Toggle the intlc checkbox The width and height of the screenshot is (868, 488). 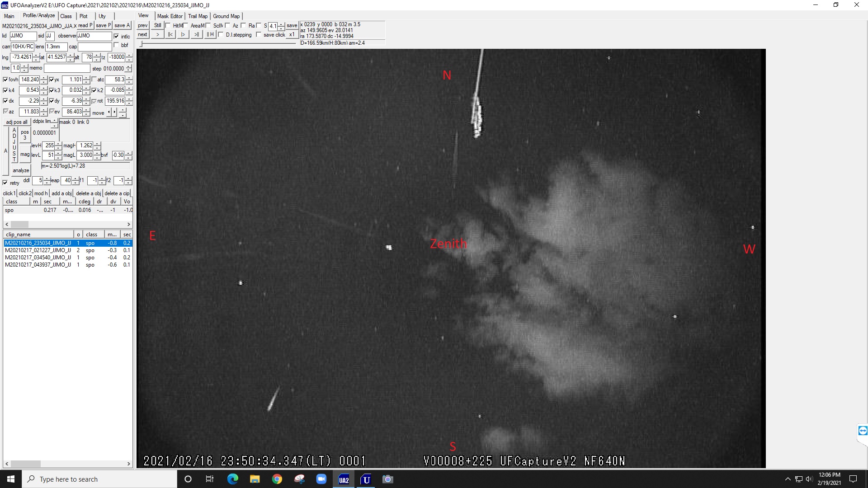click(x=117, y=36)
